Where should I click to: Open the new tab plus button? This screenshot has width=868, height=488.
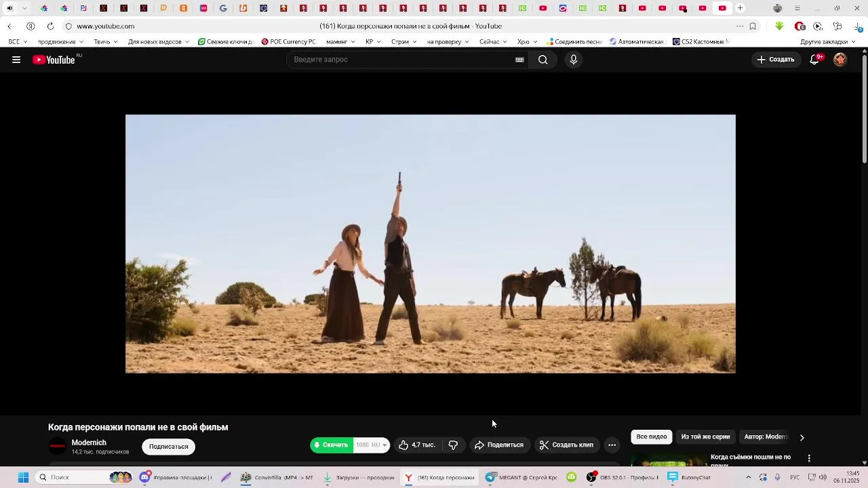tap(740, 8)
